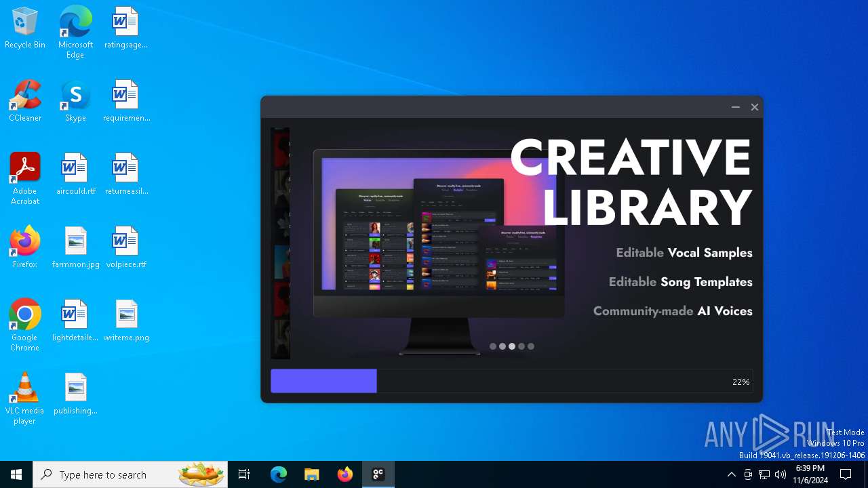
Task: Select the second slideshow dot
Action: [502, 346]
